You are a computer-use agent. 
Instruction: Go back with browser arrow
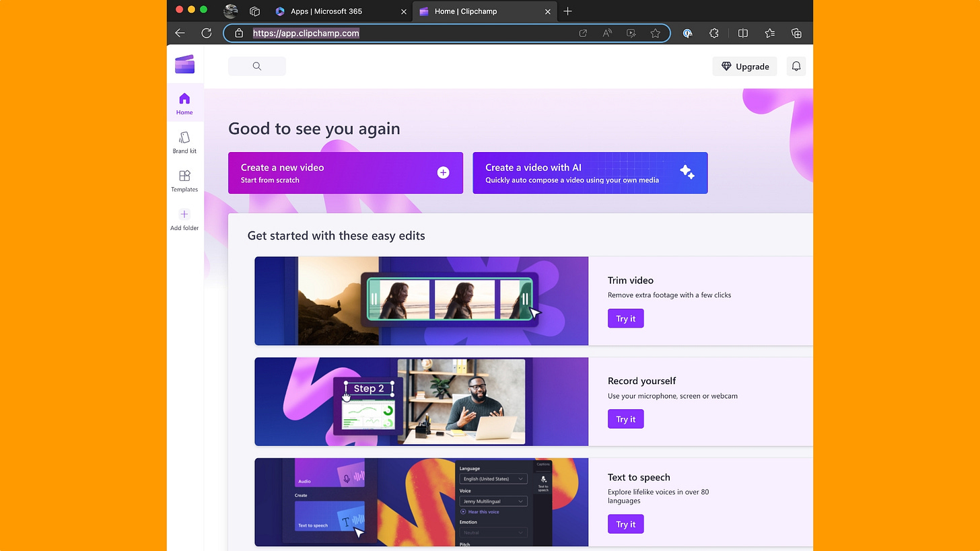(180, 33)
